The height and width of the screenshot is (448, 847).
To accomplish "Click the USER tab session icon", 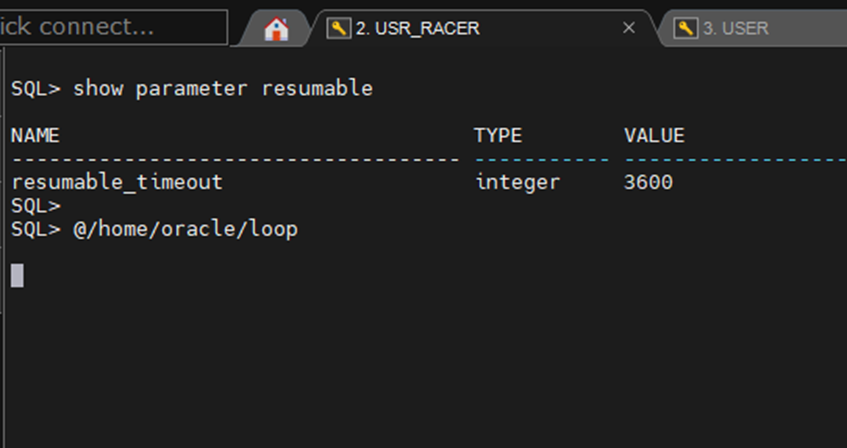I will [685, 28].
